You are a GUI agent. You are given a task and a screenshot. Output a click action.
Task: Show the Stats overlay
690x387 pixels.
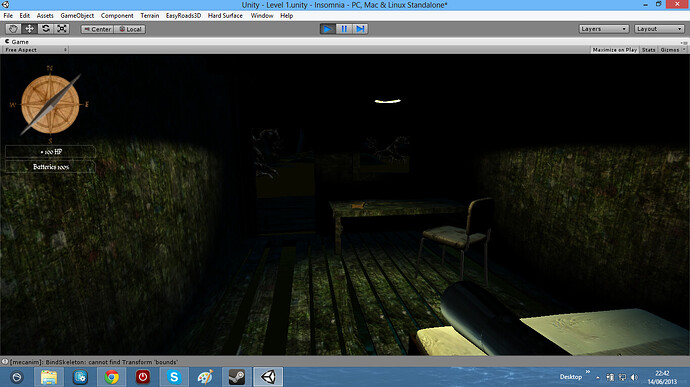click(x=648, y=50)
